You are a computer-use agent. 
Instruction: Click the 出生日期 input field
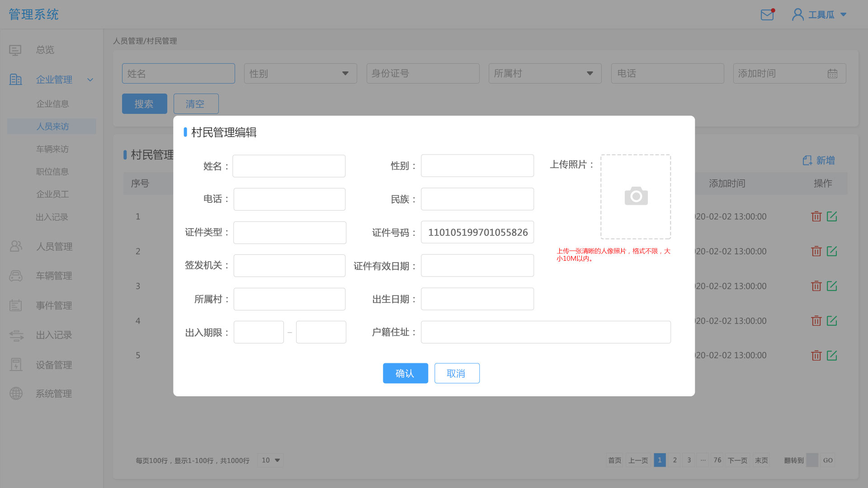tap(477, 299)
